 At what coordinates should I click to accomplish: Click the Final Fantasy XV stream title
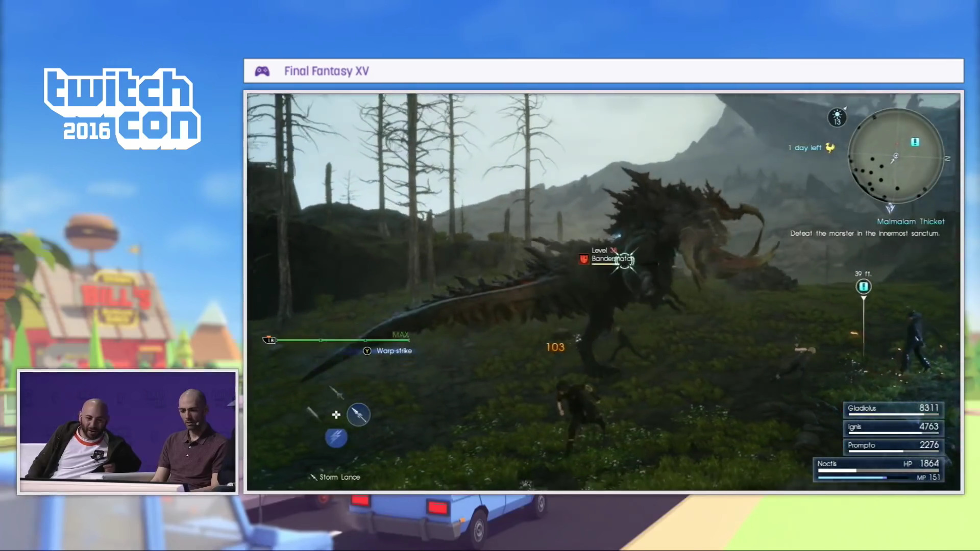326,71
